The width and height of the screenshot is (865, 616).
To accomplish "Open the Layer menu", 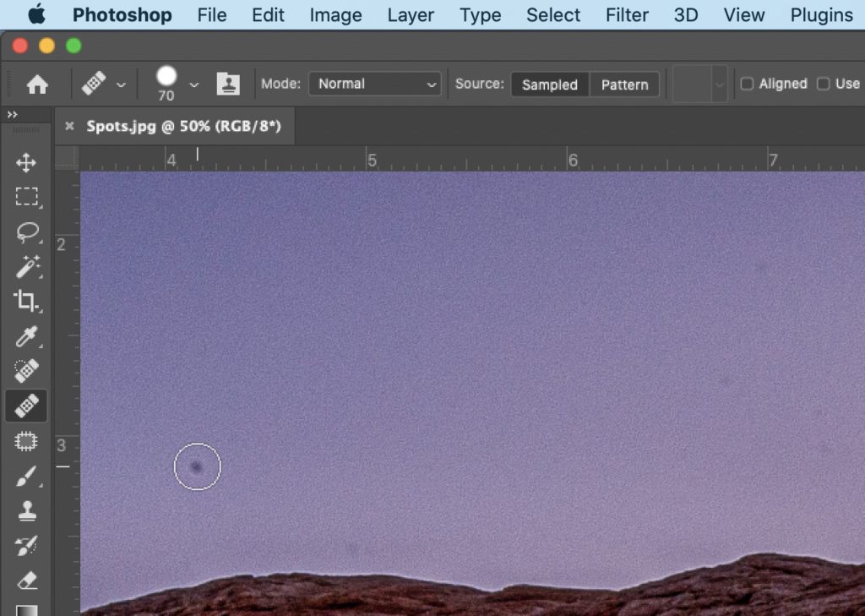I will click(411, 15).
